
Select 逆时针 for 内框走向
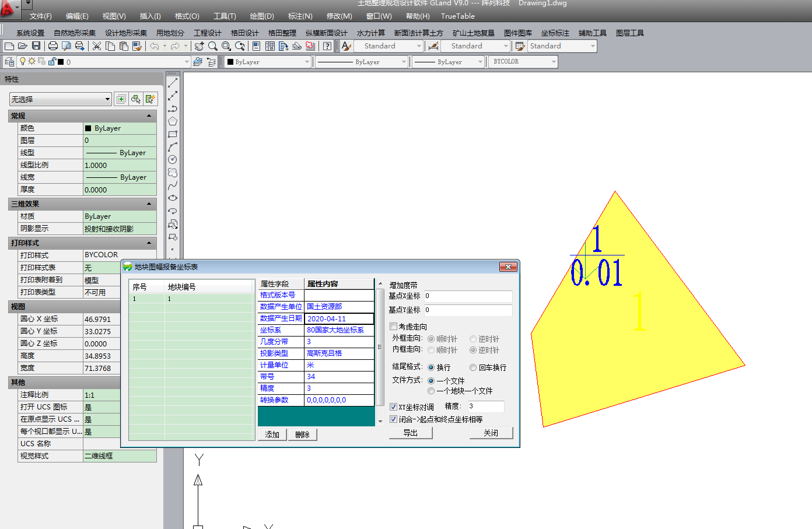click(x=473, y=350)
